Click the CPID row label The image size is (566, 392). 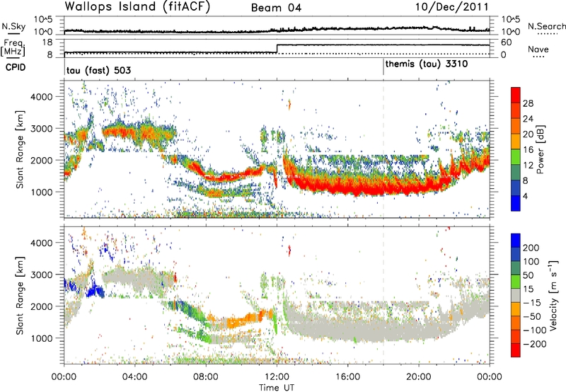(16, 67)
